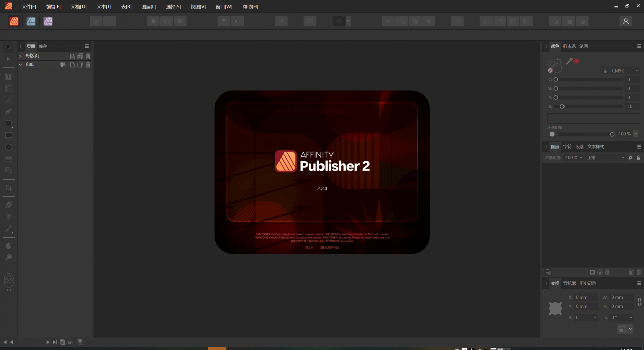
Task: Activate the Zoom tool
Action: pyautogui.click(x=8, y=257)
